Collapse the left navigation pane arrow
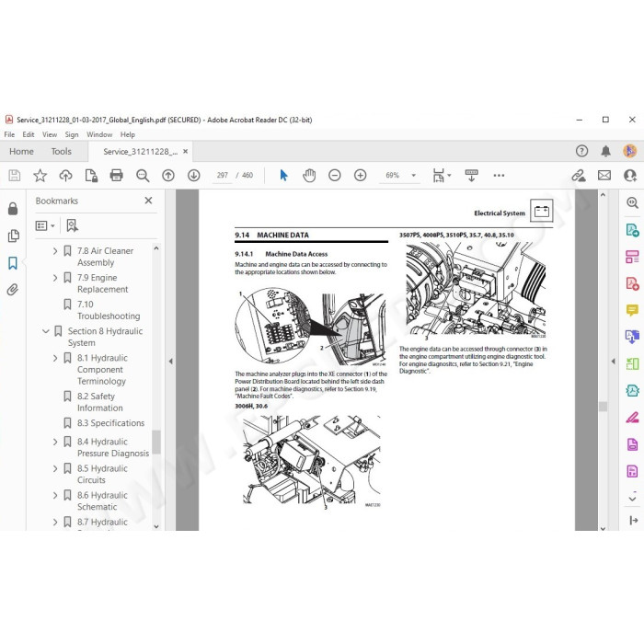Viewport: 644px width, 644px height. click(x=170, y=362)
